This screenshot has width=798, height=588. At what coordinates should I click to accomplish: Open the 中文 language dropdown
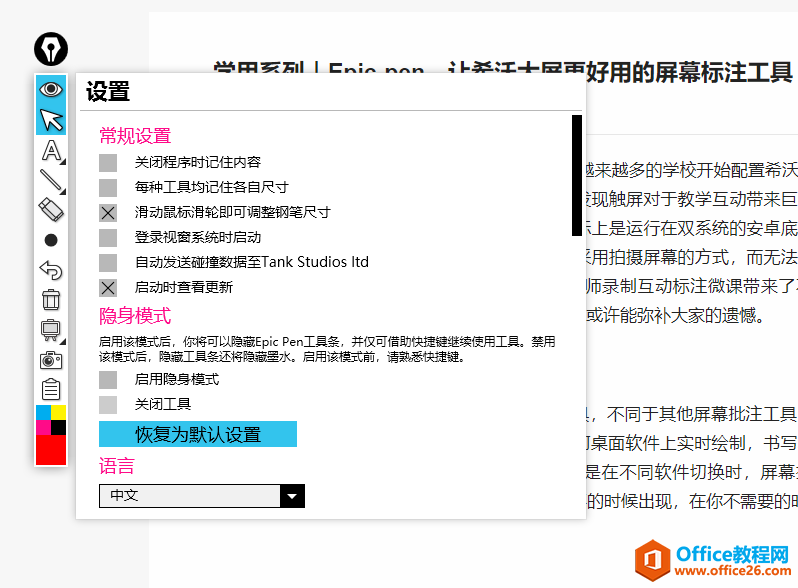click(202, 496)
